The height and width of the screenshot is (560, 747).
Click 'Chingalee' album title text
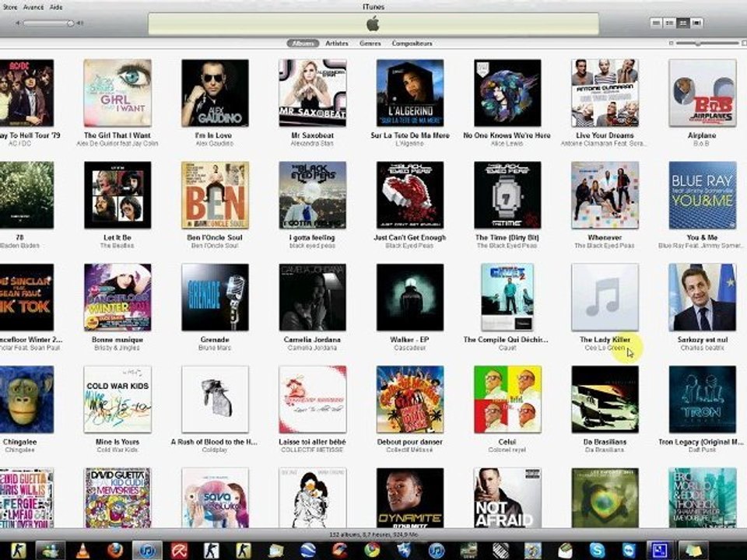tap(19, 442)
